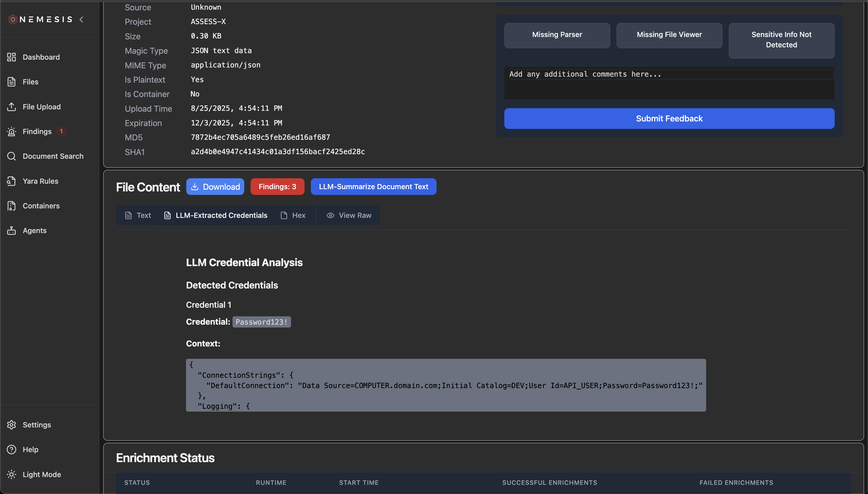
Task: Switch to the Text content tab
Action: pyautogui.click(x=138, y=215)
